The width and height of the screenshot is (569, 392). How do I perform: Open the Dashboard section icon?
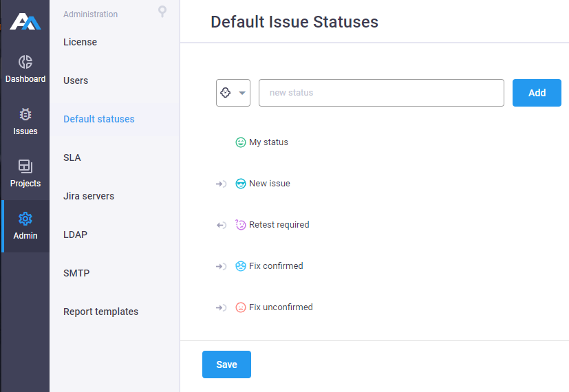(25, 62)
